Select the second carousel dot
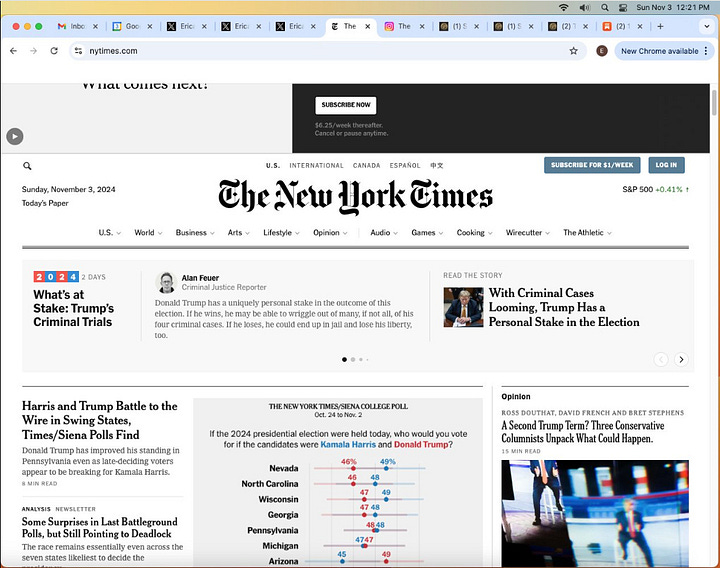The width and height of the screenshot is (720, 568). 353,360
